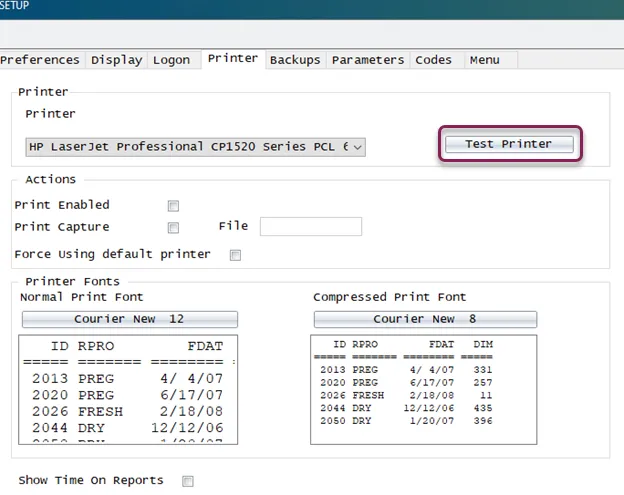Toggle the Print Capture checkbox
This screenshot has height=495, width=624.
173,228
